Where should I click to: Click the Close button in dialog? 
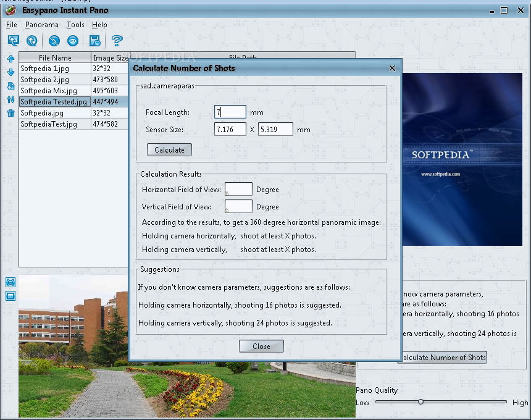(261, 346)
